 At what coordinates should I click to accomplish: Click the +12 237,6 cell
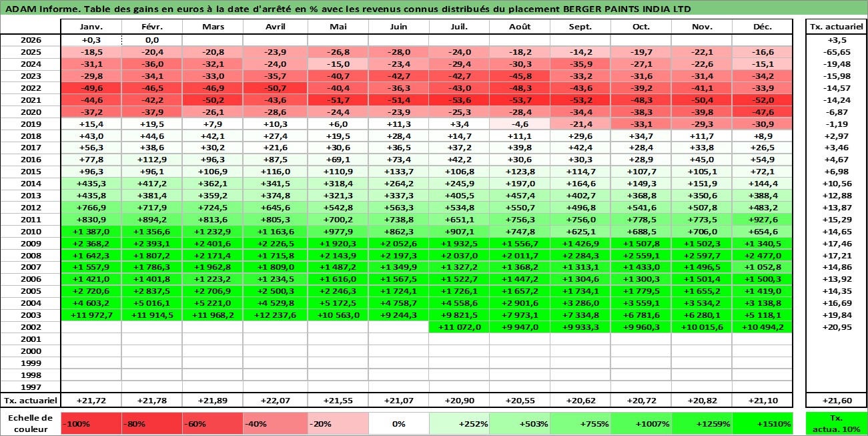[275, 315]
